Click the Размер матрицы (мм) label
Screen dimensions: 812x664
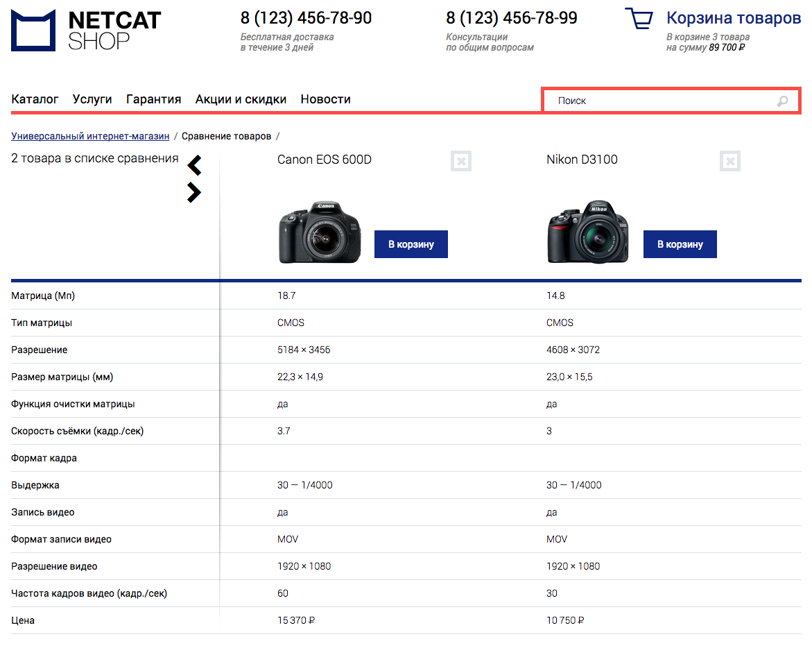62,377
